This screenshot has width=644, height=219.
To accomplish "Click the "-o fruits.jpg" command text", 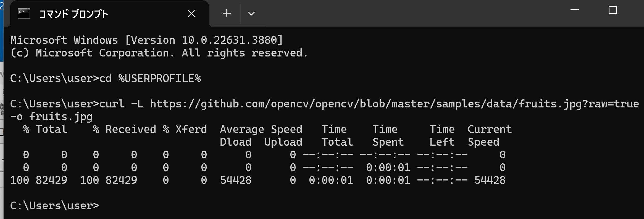I will click(51, 117).
